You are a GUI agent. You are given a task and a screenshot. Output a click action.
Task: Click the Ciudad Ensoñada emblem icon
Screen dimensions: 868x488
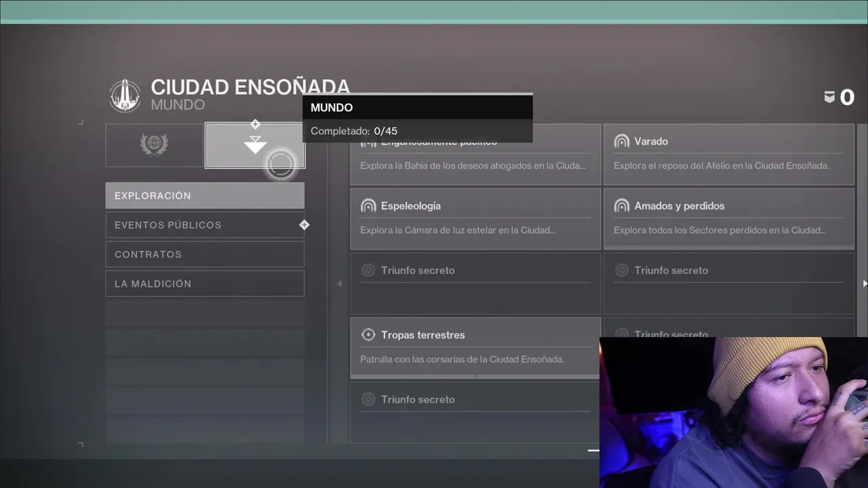(125, 96)
